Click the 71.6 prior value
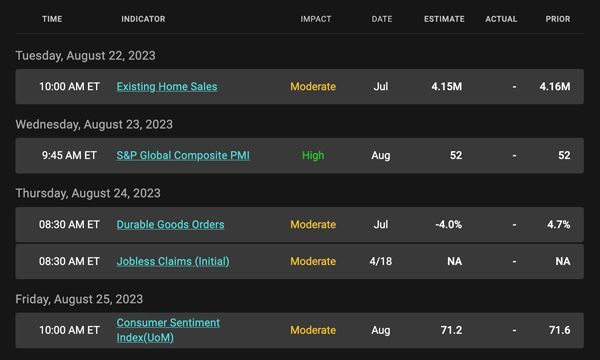 point(559,330)
